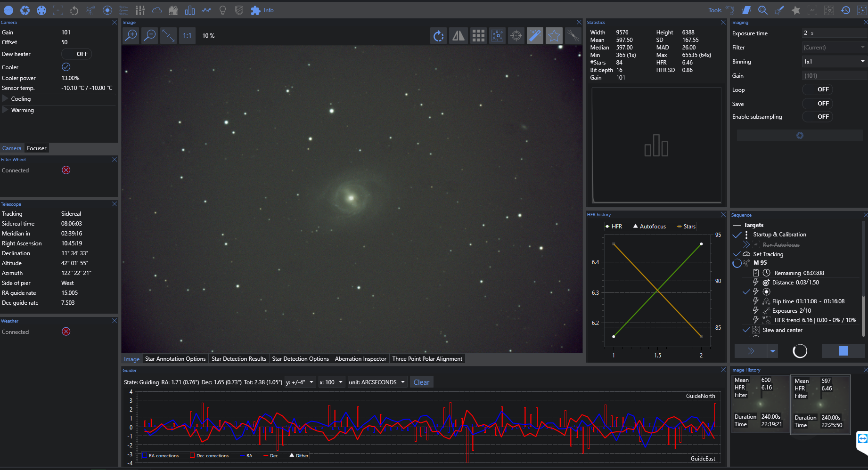Enable the Save toggle in Imaging
Screen dimensions: 868x470
pyautogui.click(x=817, y=104)
